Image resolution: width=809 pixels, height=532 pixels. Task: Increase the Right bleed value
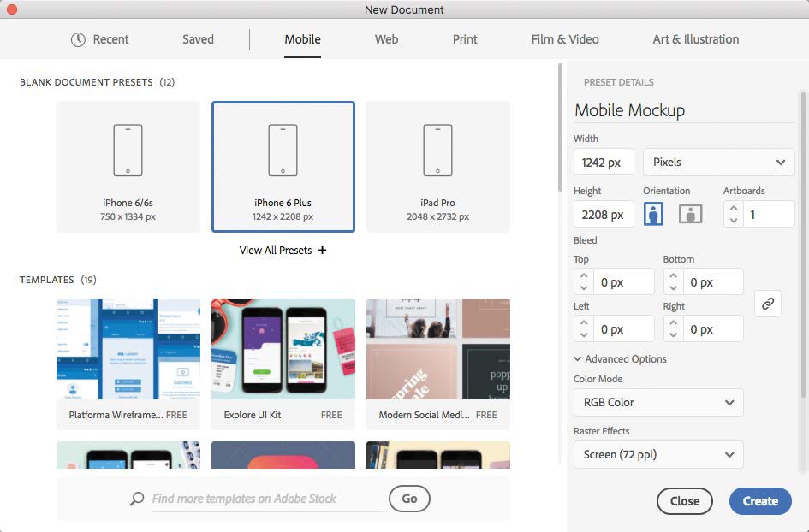pyautogui.click(x=673, y=322)
